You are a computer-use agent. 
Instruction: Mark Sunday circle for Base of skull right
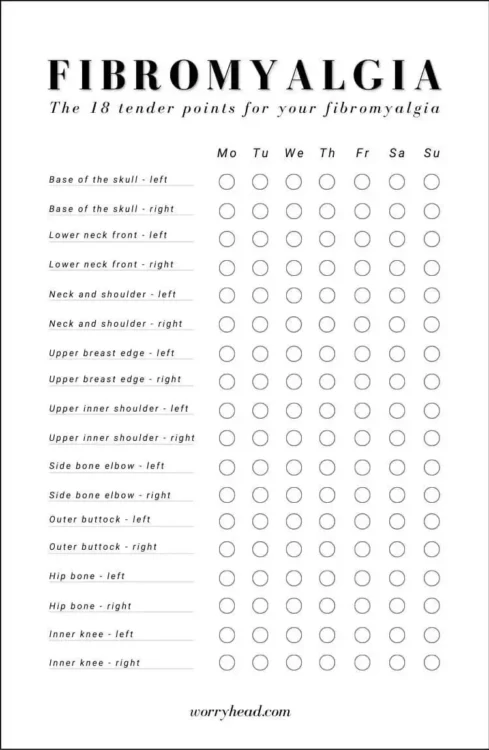point(432,211)
